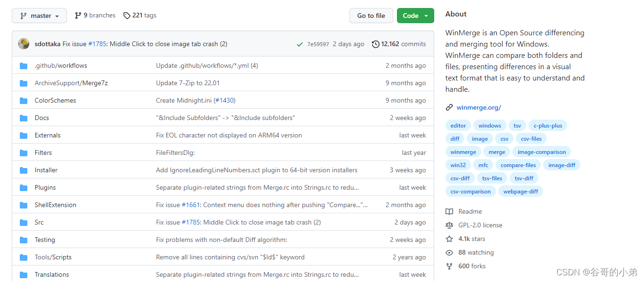Open the Src folder

(39, 223)
